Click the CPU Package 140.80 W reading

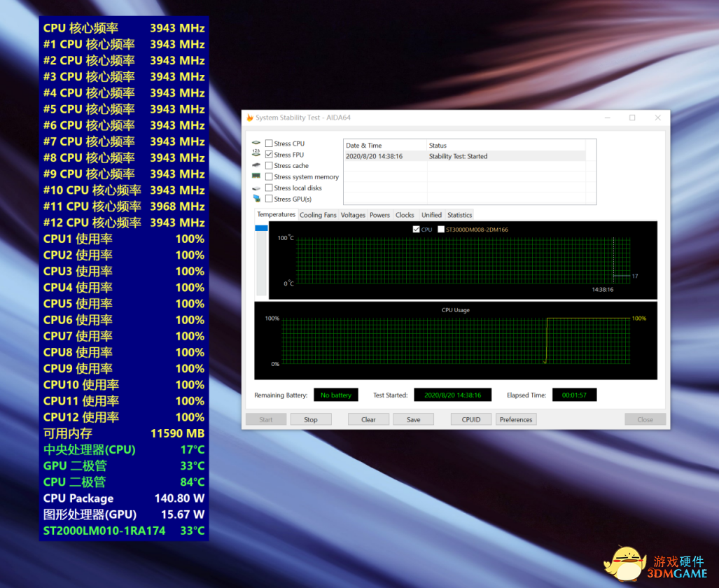pyautogui.click(x=124, y=498)
